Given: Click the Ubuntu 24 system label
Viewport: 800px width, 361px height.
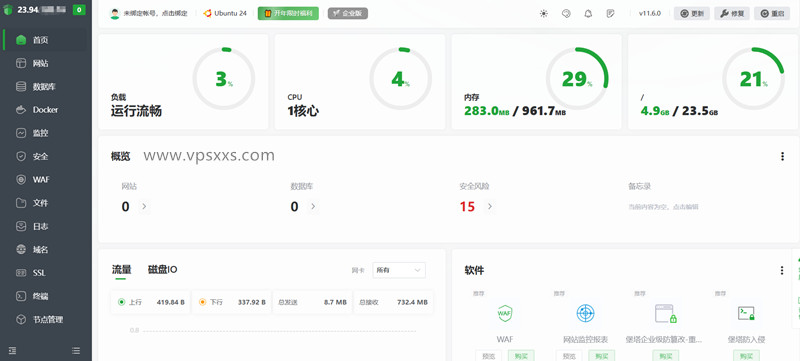Looking at the screenshot, I should pos(231,13).
